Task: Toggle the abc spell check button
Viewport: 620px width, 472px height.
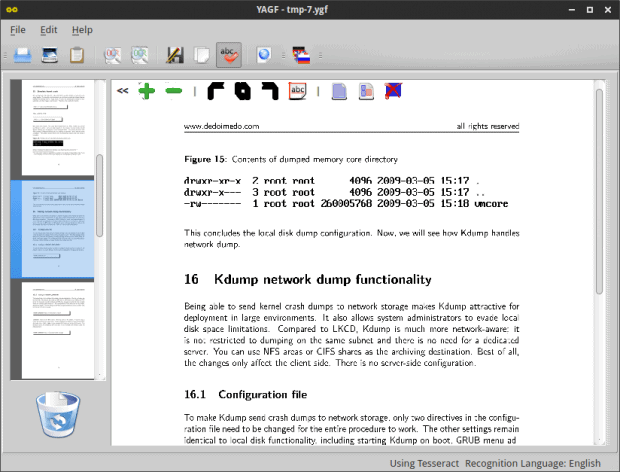Action: tap(229, 55)
